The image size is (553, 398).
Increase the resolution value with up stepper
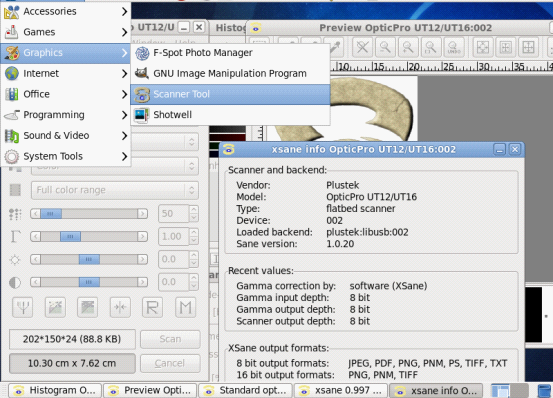(194, 209)
